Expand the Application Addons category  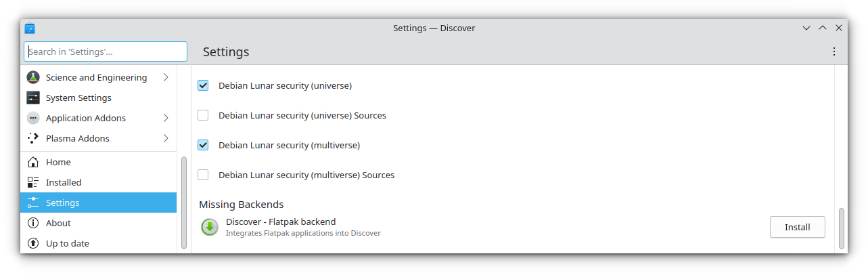click(166, 118)
